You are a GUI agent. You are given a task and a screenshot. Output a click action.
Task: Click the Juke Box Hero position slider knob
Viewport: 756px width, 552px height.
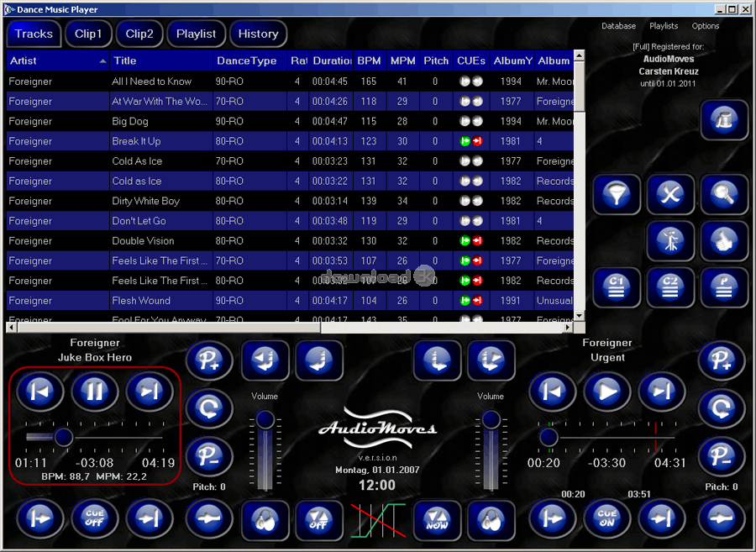tap(63, 437)
